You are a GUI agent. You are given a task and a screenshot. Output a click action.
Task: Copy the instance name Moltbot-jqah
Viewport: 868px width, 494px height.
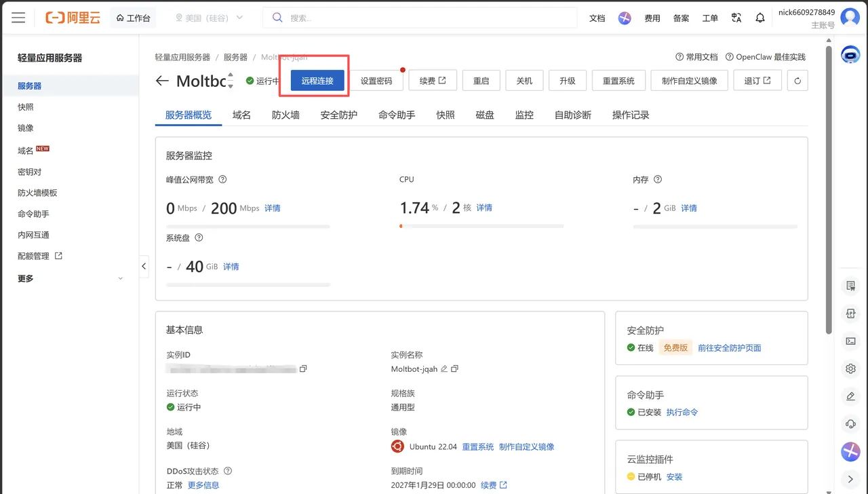point(454,368)
